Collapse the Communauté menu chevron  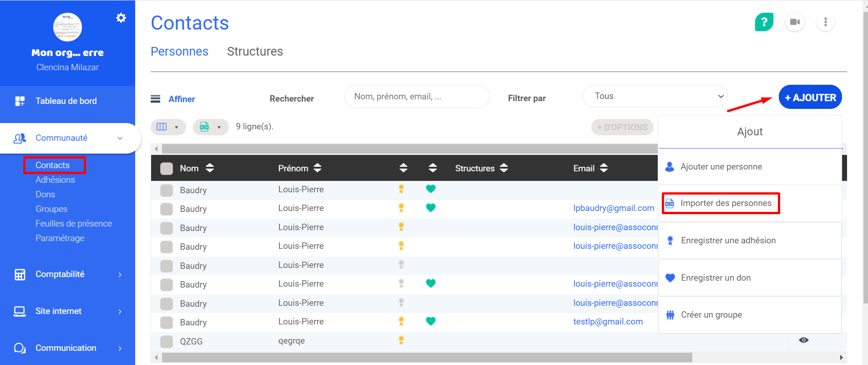[x=120, y=138]
